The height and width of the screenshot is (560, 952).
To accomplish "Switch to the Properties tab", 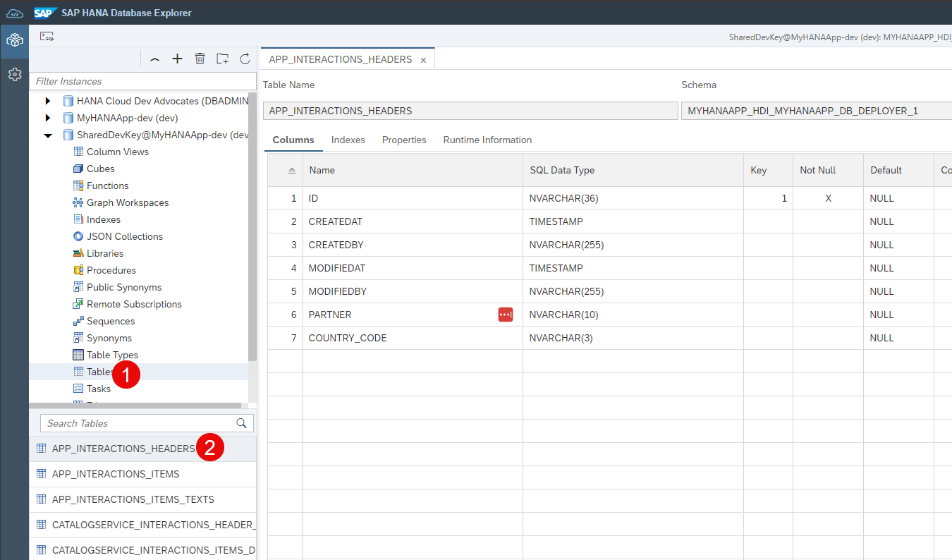I will tap(404, 140).
